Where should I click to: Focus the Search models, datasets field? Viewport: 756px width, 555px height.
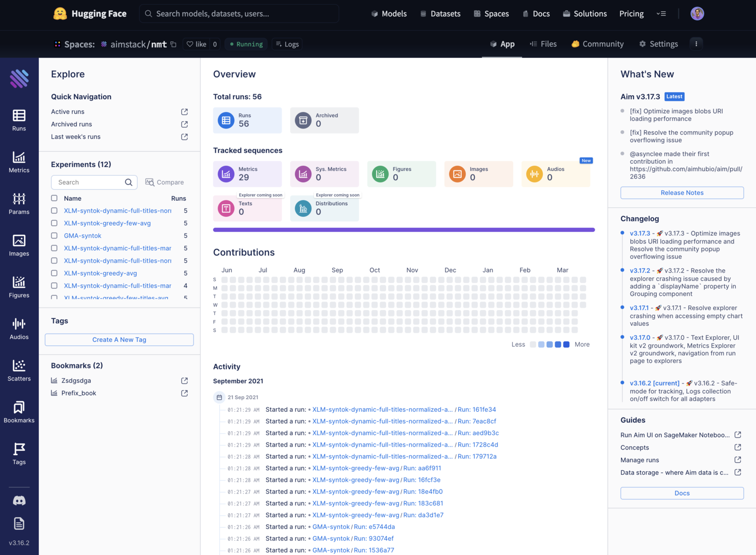(x=239, y=14)
